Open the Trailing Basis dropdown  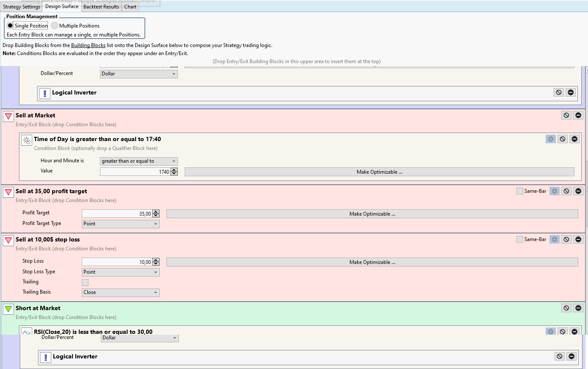[x=120, y=293]
